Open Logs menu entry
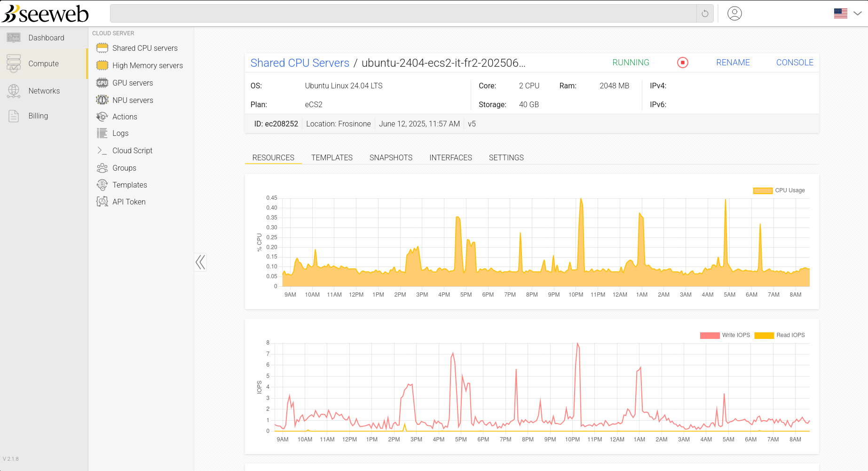Screen dimensions: 868x471 [120, 133]
